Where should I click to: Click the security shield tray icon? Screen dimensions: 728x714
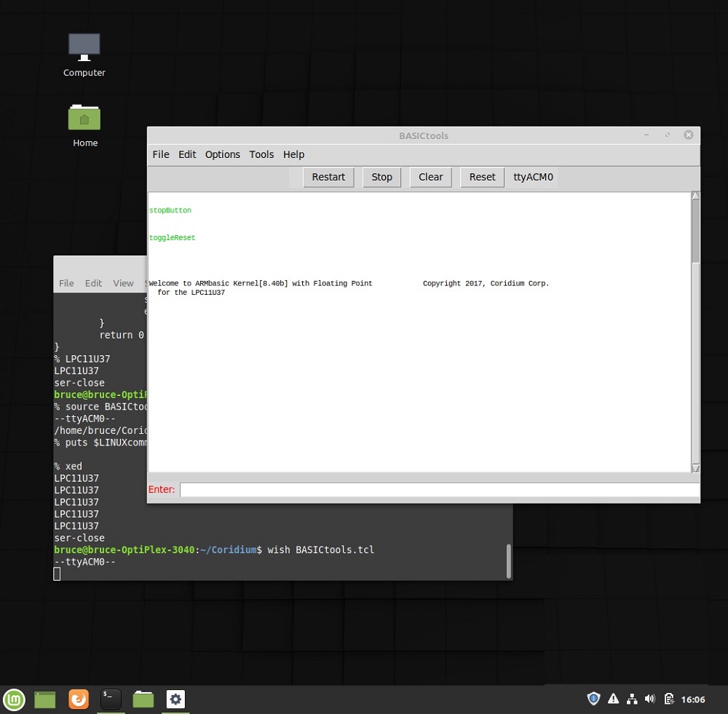point(594,699)
